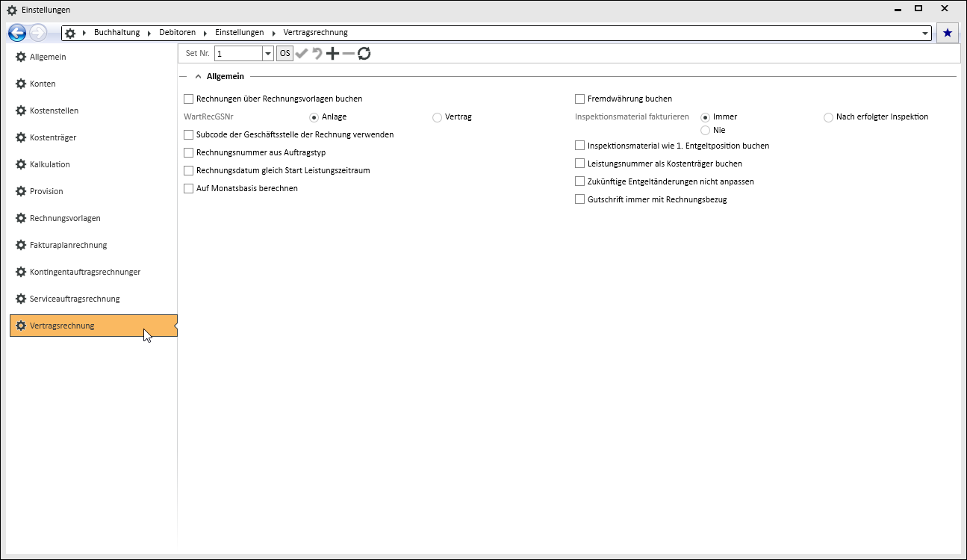Click gear icon next to Serviceauftragsrechnung
Viewport: 967px width, 560px height.
point(21,299)
